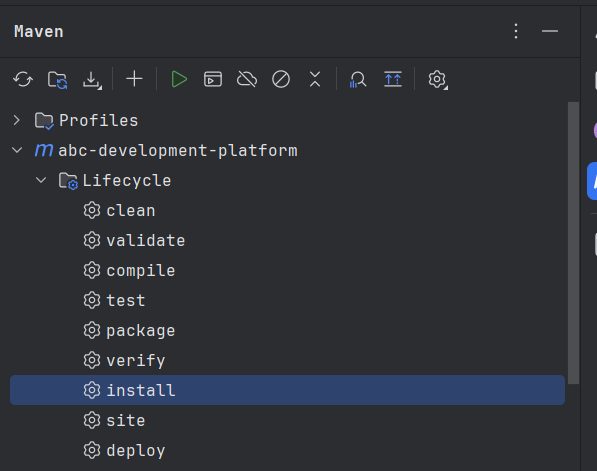Click the Maven tree vertical scrollbar

(573, 243)
